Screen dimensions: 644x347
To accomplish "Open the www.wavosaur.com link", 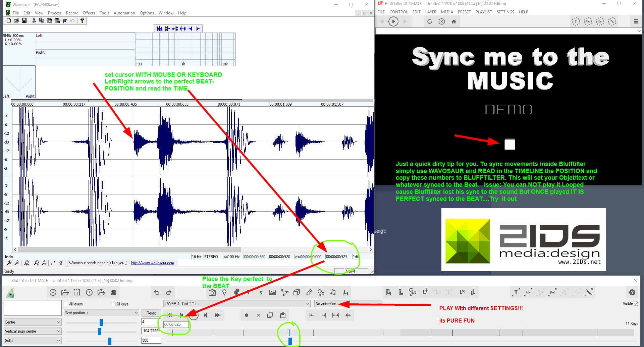I will (x=153, y=263).
